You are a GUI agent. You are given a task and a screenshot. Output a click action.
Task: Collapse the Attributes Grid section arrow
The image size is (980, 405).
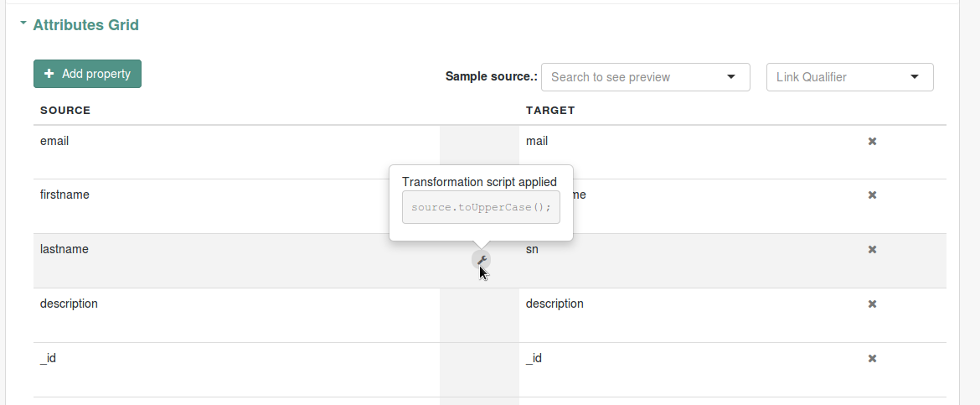click(x=23, y=23)
